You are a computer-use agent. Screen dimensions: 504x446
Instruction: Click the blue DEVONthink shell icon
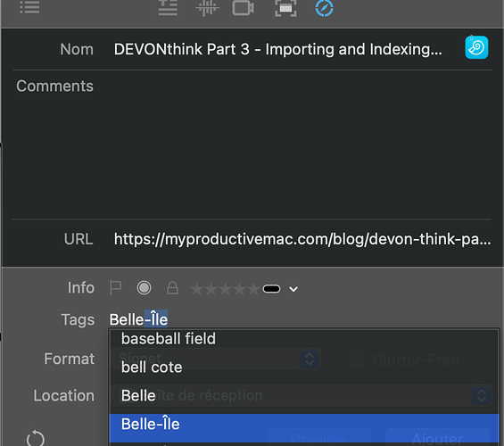click(x=476, y=47)
